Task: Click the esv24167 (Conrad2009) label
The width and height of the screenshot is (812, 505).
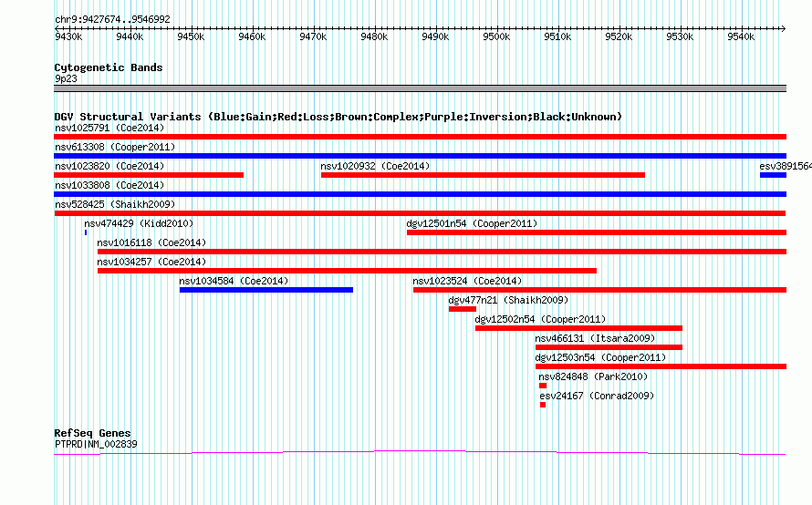Action: pos(597,396)
